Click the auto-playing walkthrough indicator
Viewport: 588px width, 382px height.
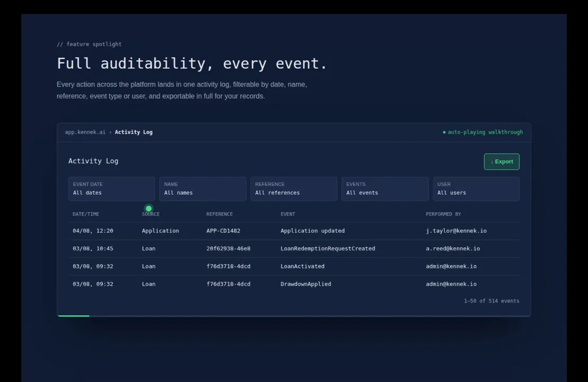[482, 132]
